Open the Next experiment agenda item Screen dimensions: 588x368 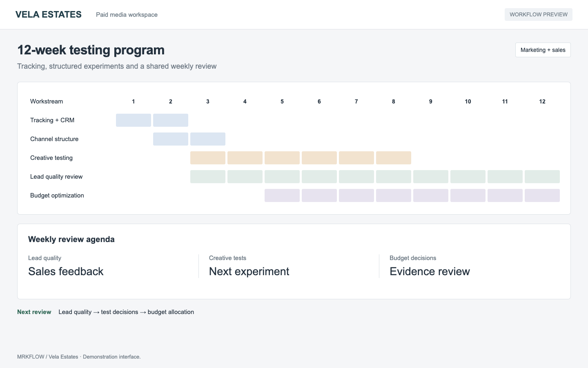pyautogui.click(x=249, y=272)
